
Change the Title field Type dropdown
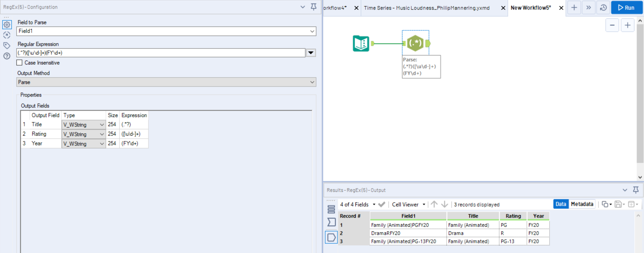point(84,124)
